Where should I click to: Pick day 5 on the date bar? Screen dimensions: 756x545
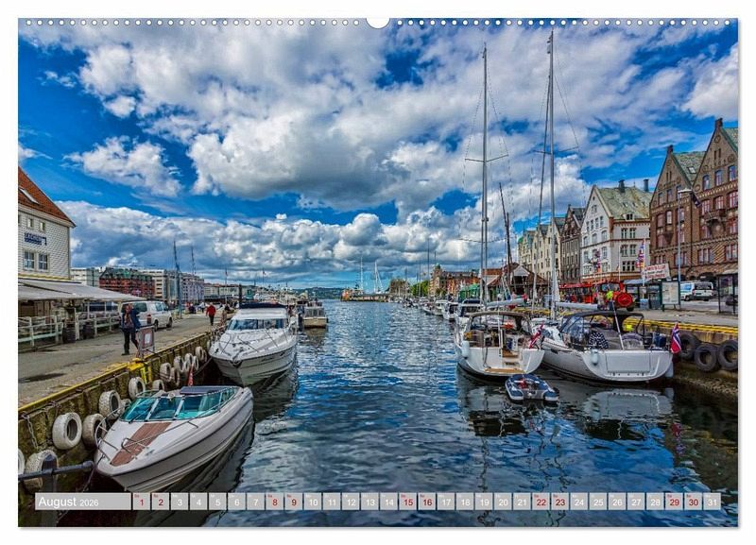(217, 502)
